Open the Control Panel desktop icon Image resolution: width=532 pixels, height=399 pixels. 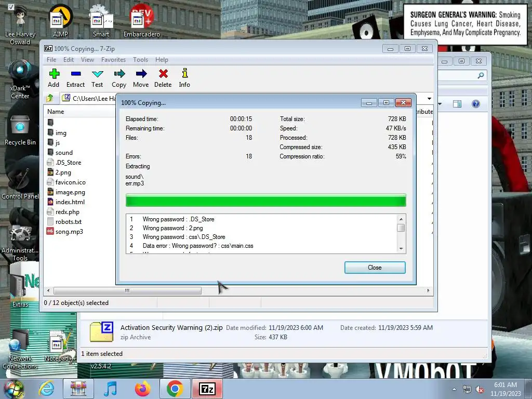tap(20, 183)
